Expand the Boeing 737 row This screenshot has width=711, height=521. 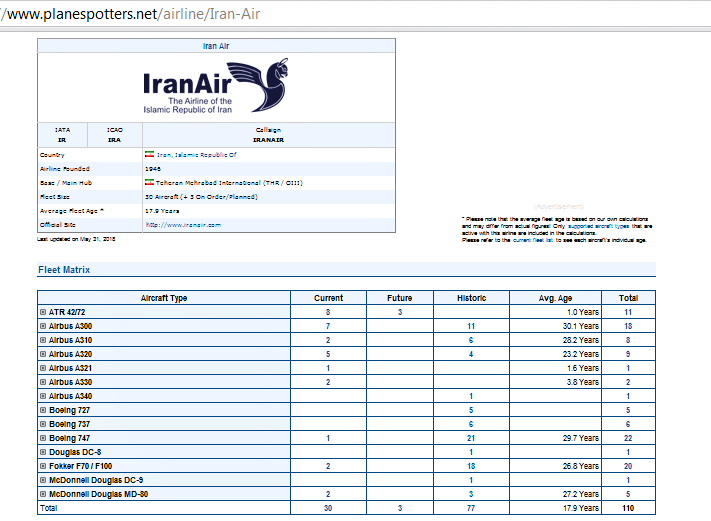(43, 424)
